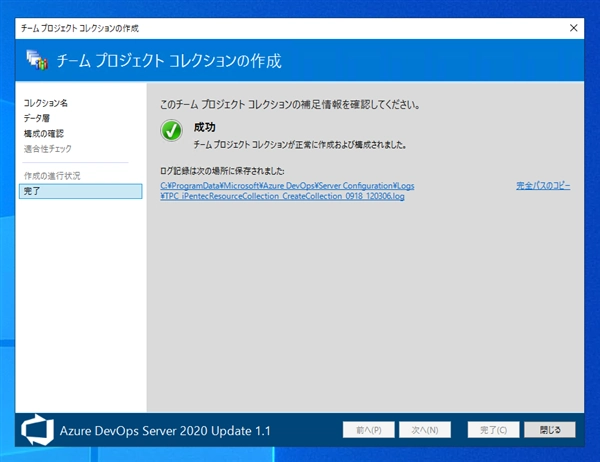Click the collection wizard header icon
Screen dimensions: 600x462
click(x=37, y=60)
